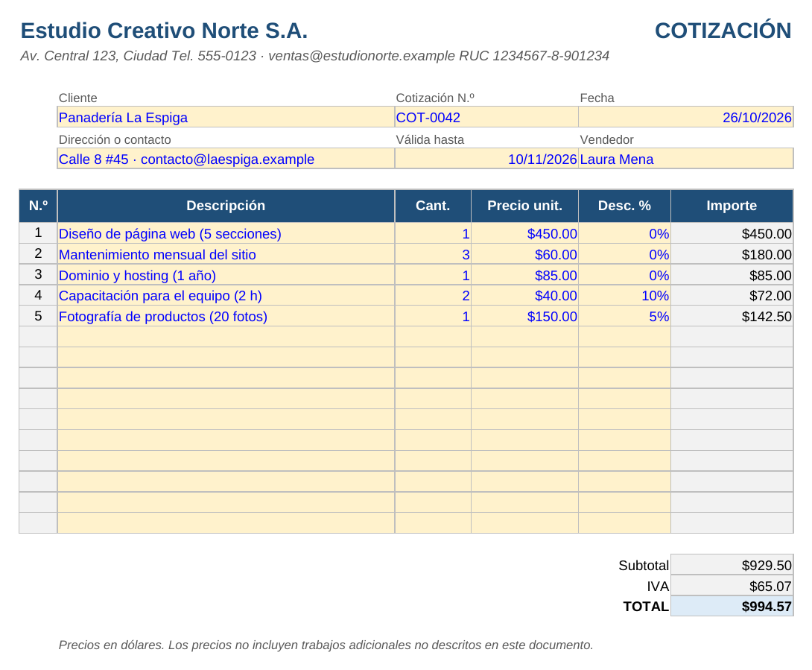Viewport: 812px width, 670px height.
Task: Select the date cell '26/10/2026'
Action: coord(685,117)
